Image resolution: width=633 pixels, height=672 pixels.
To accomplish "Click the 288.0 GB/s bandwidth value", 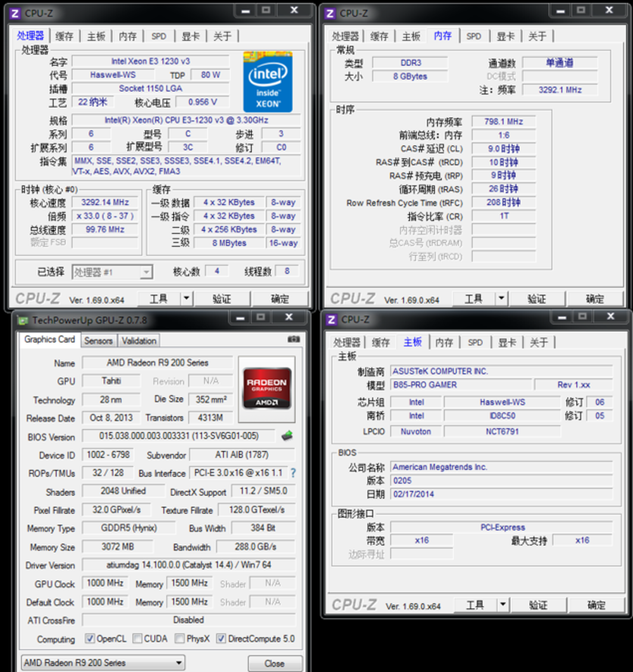I will click(256, 547).
